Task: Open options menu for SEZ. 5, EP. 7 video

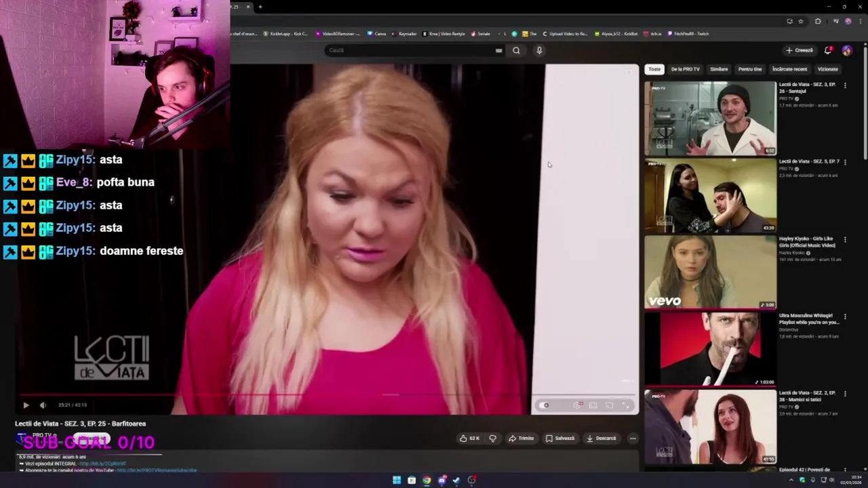Action: point(845,163)
